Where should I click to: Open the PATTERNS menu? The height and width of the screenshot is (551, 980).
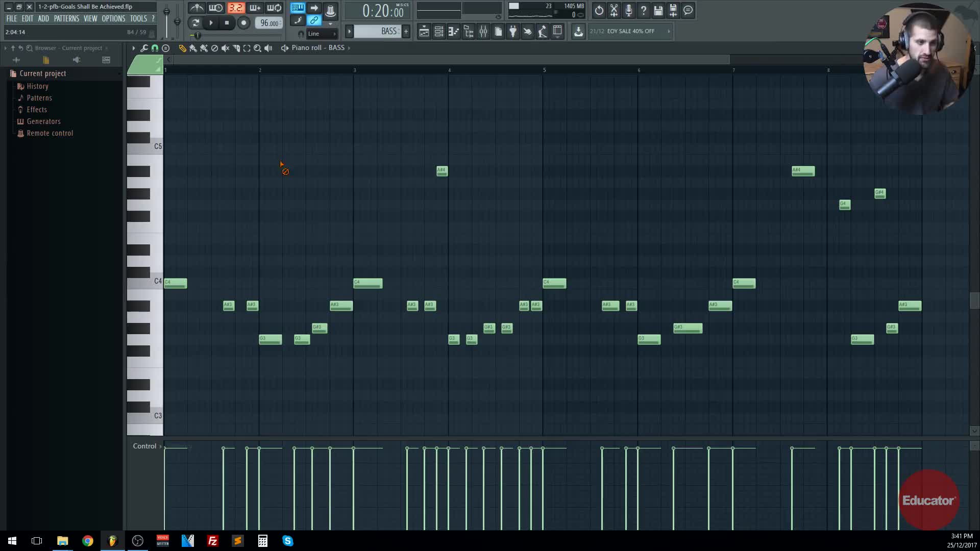pos(66,18)
